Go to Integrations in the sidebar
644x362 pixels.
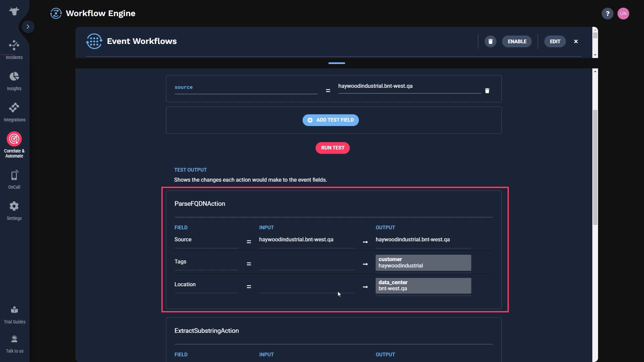point(14,112)
